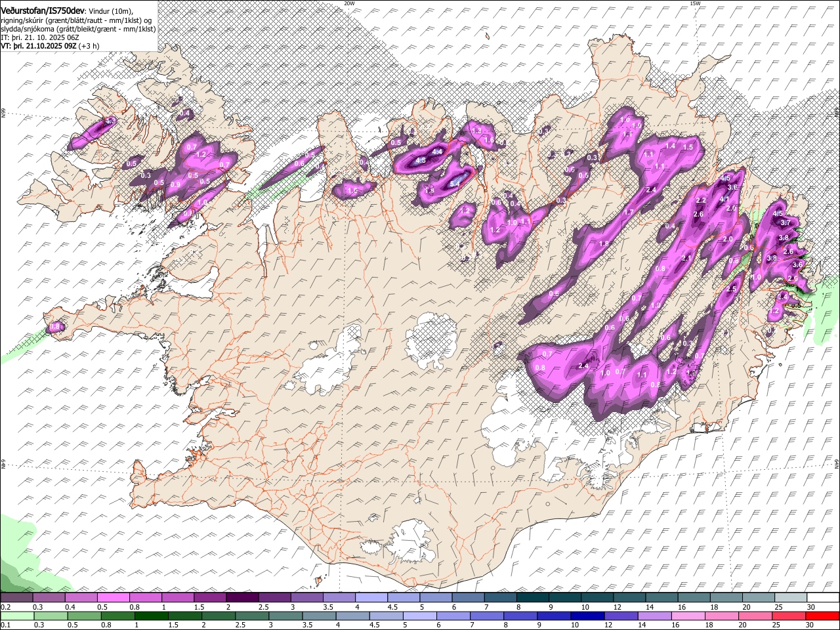Click the 6 label in the lower legend row
Viewport: 840px width, 630px height.
click(440, 625)
